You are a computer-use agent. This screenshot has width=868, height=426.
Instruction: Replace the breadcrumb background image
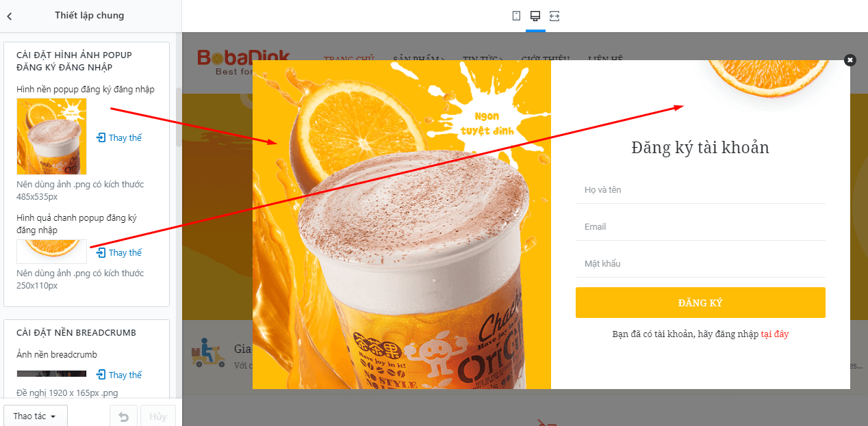119,375
